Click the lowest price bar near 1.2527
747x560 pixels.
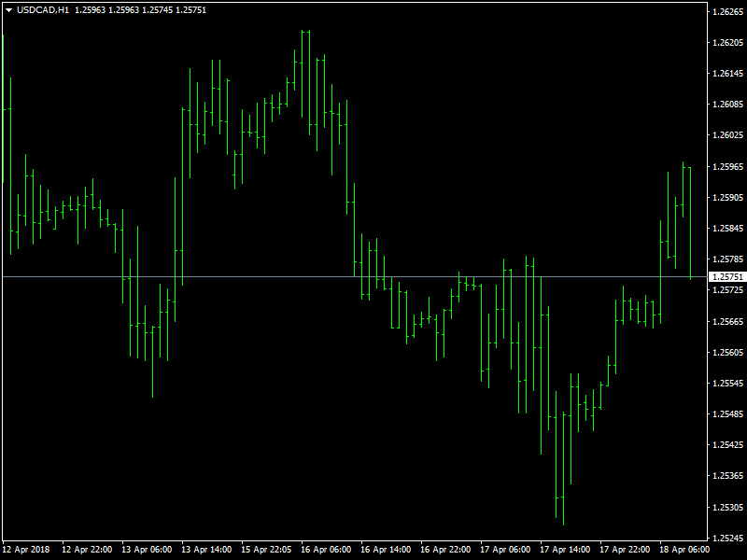pos(564,469)
